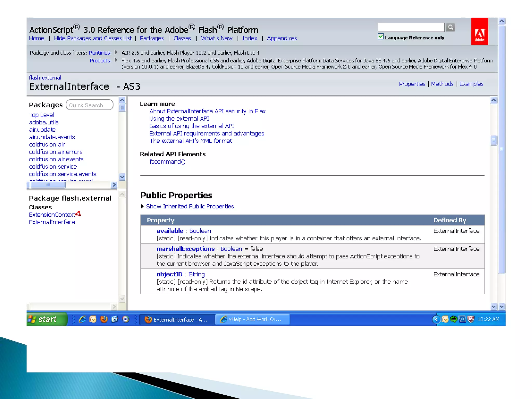Viewport: 532px width, 399px height.
Task: Jump to Properties section
Action: coord(412,84)
